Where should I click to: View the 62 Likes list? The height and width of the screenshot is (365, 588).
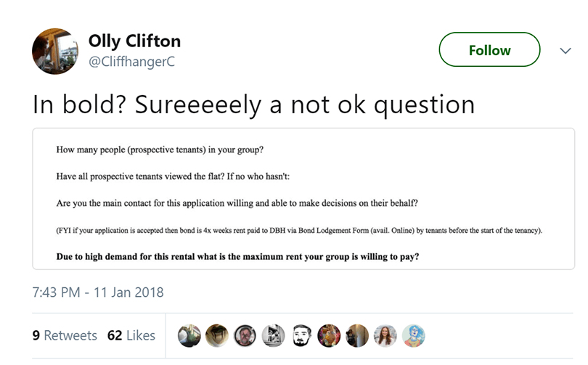click(x=131, y=335)
